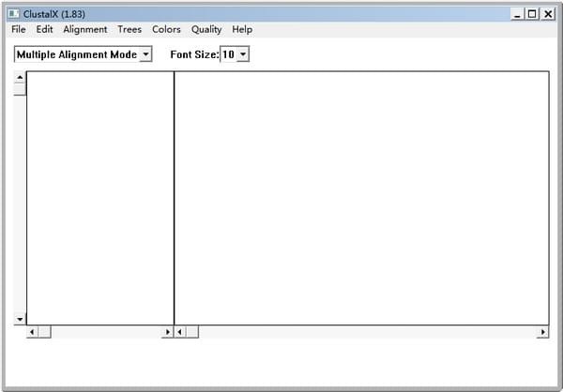Open the Trees menu
Viewport: 563px width, 392px height.
coord(129,29)
